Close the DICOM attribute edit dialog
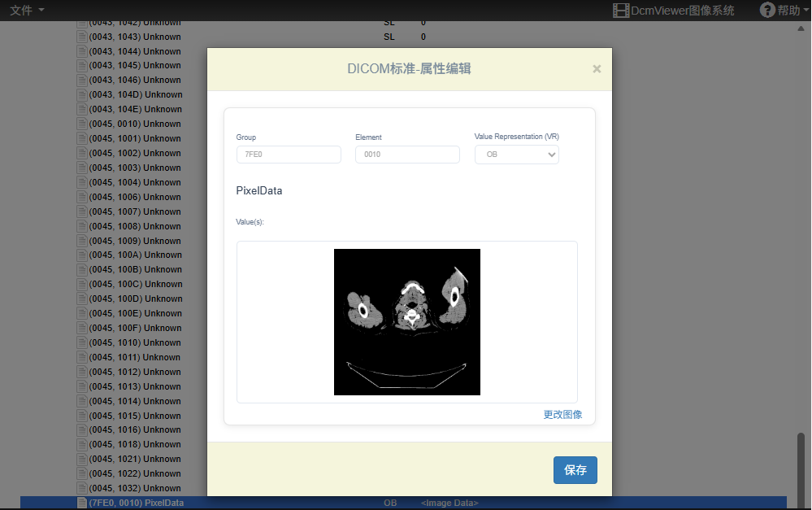Viewport: 812px width, 510px height. tap(597, 69)
